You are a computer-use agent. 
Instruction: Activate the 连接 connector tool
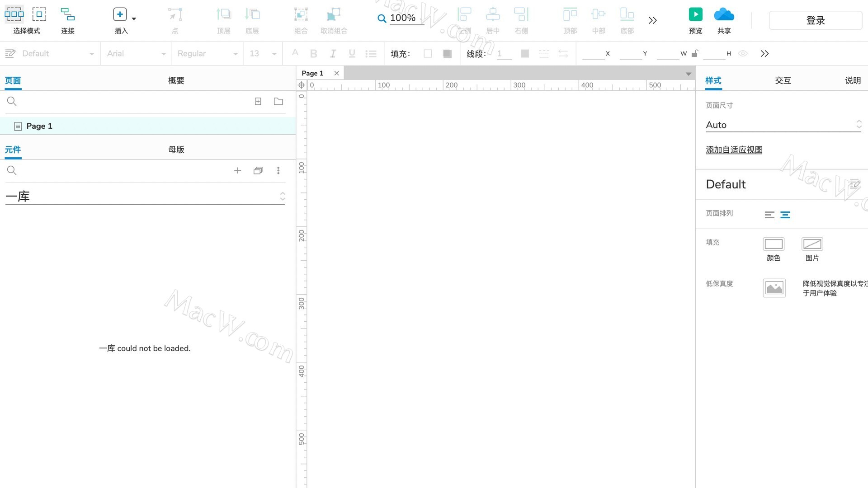pyautogui.click(x=68, y=20)
